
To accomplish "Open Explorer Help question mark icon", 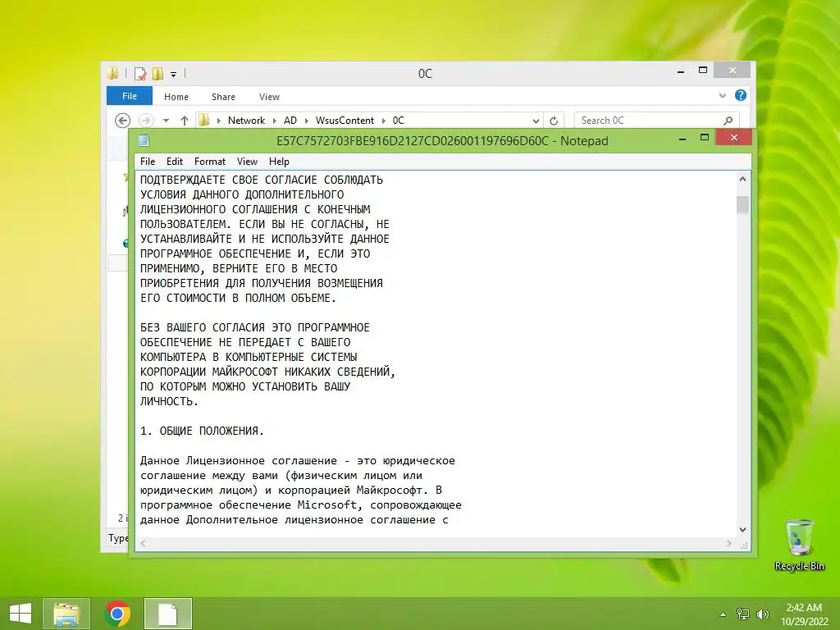I will click(x=741, y=95).
